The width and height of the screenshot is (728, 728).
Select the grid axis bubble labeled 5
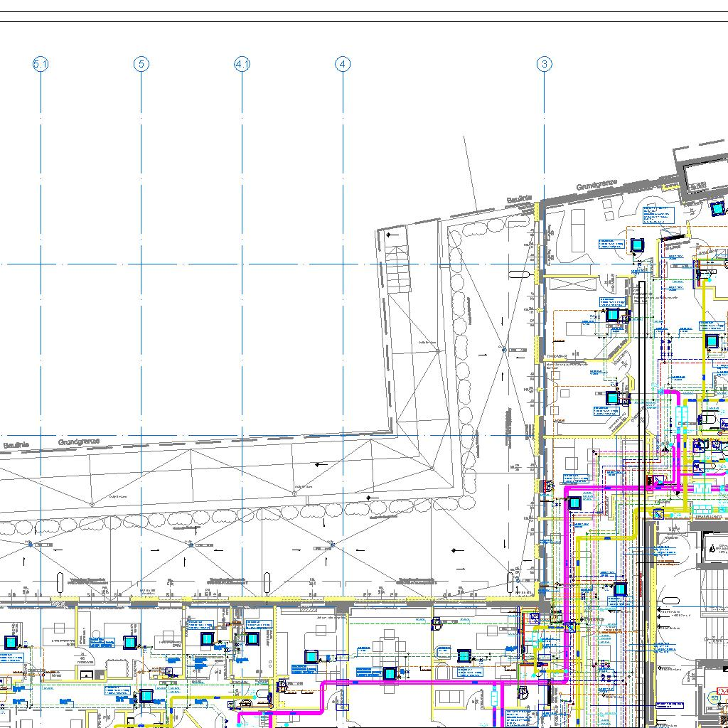coord(141,65)
